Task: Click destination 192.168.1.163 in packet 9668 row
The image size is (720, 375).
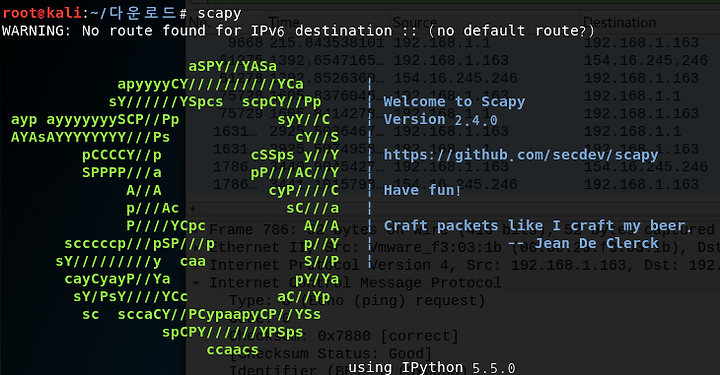Action: tap(641, 43)
